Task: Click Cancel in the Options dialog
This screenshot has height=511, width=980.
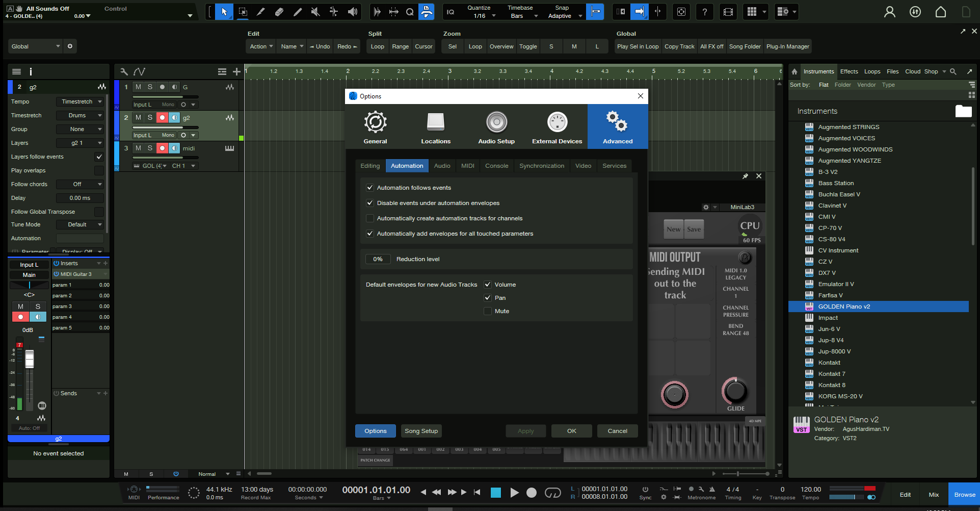Action: (x=617, y=431)
